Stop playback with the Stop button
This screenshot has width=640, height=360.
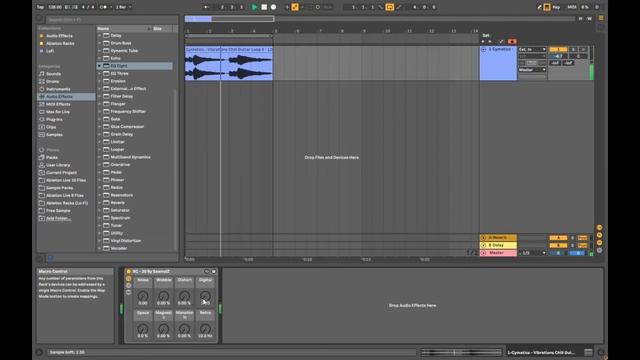point(264,7)
